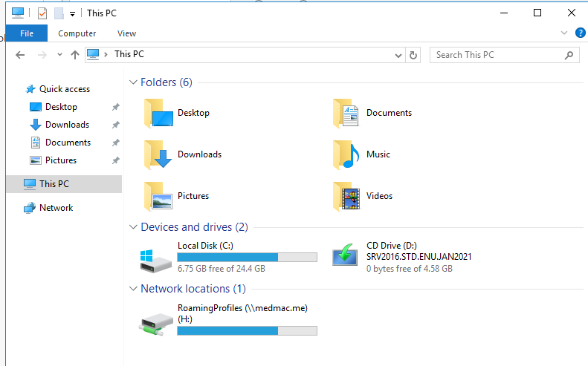Click the Music folder name label
The image size is (588, 366).
tap(378, 154)
